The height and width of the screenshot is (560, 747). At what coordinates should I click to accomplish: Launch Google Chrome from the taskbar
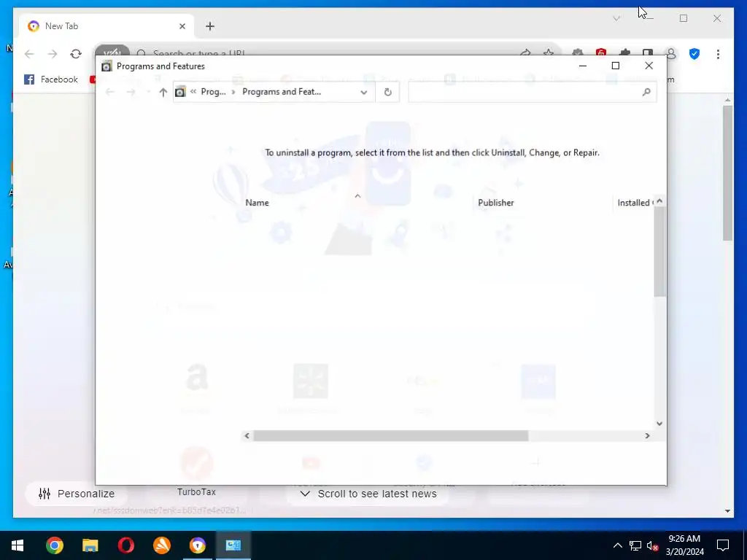pyautogui.click(x=54, y=545)
